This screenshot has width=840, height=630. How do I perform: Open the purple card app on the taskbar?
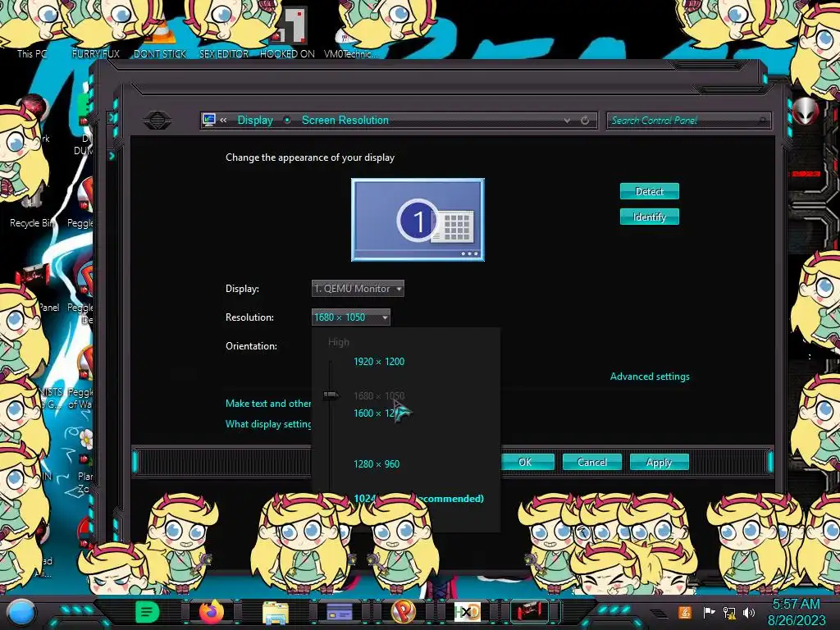[339, 612]
